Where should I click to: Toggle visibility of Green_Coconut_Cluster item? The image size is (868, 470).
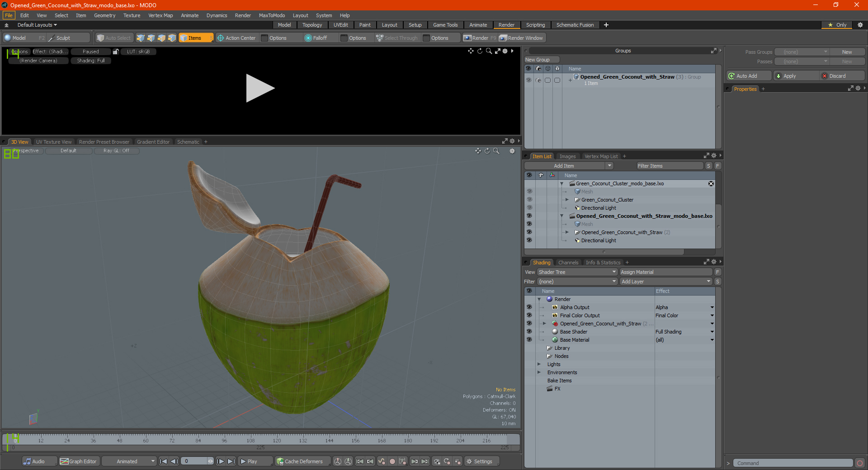point(529,200)
